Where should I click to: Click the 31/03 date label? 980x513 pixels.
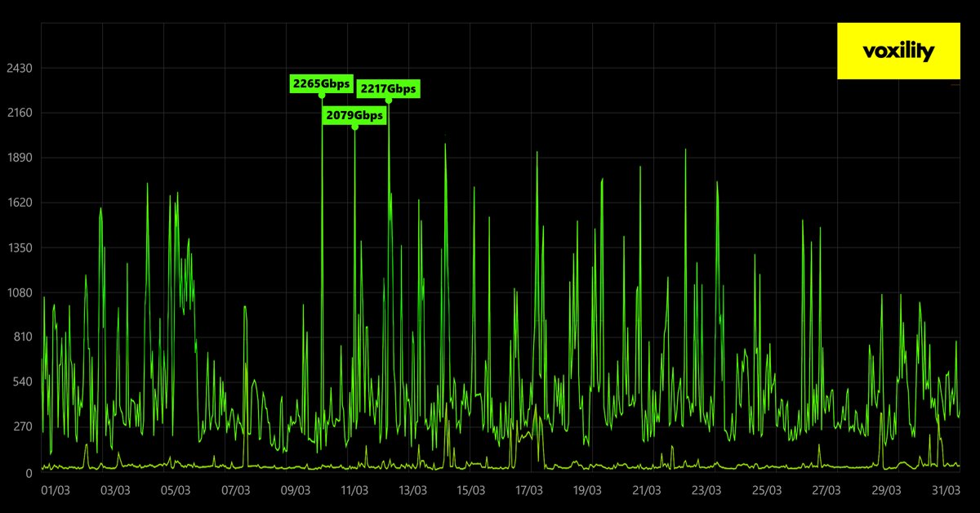(946, 491)
